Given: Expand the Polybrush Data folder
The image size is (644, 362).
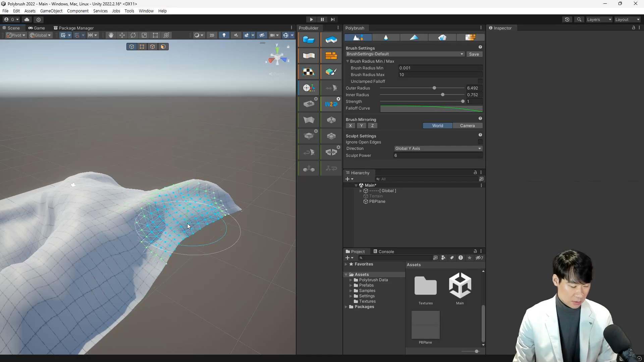Looking at the screenshot, I should click(x=351, y=280).
